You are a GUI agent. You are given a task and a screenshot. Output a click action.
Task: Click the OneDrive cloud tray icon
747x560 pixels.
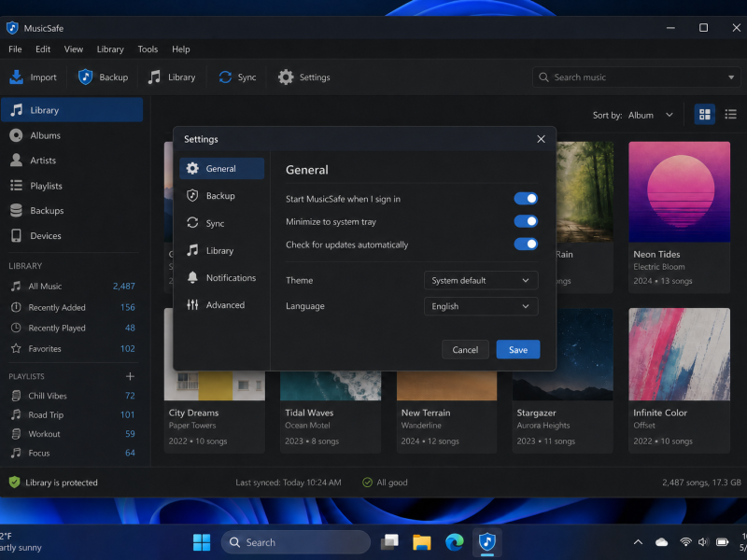pyautogui.click(x=661, y=542)
